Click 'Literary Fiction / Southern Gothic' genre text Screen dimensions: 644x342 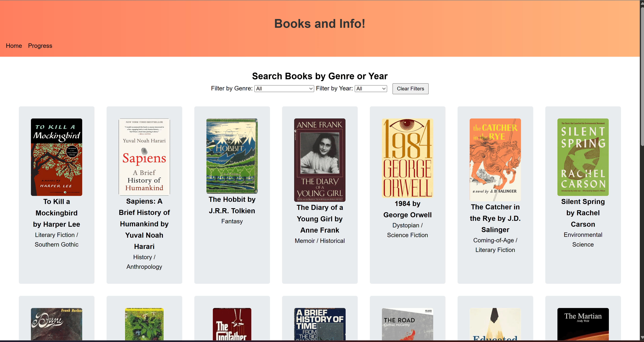[x=56, y=240]
